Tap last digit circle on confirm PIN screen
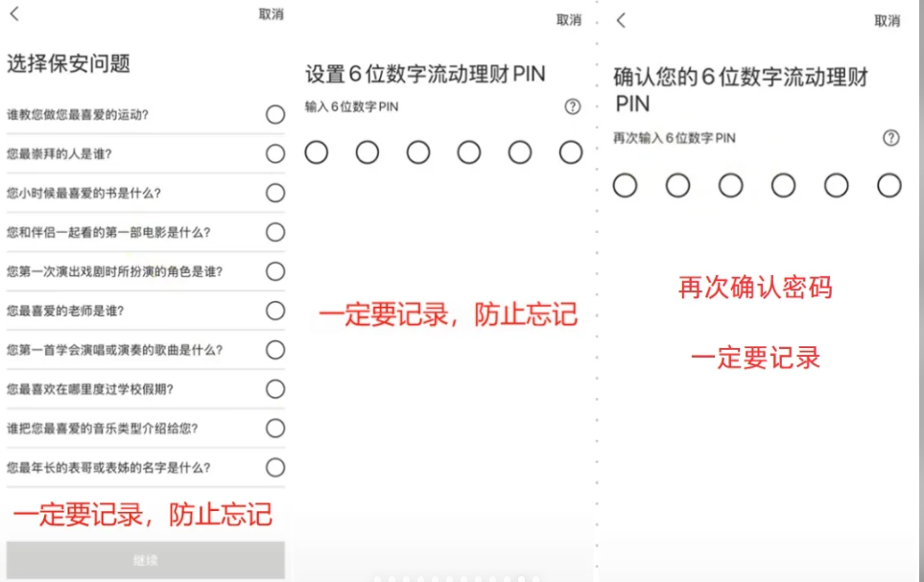This screenshot has width=924, height=582. pos(888,186)
